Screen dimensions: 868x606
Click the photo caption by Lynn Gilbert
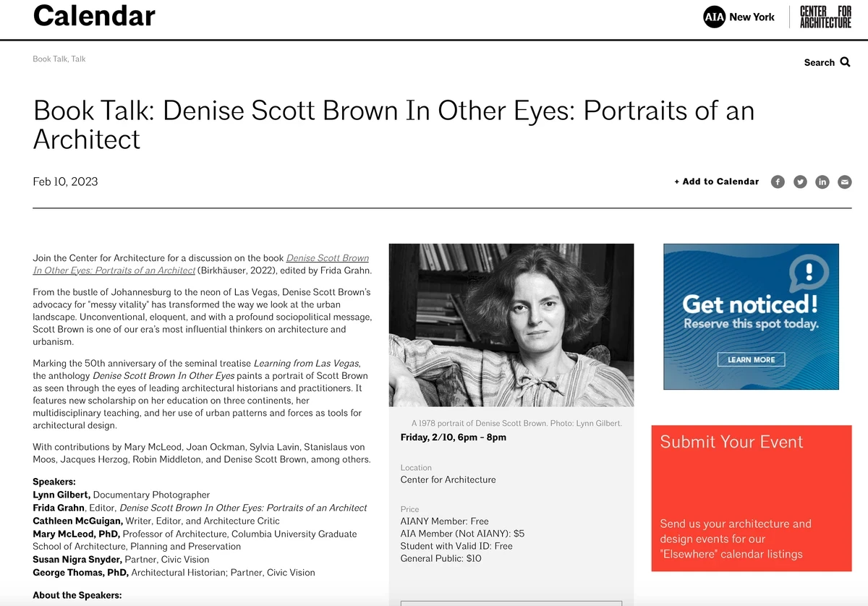click(x=516, y=423)
